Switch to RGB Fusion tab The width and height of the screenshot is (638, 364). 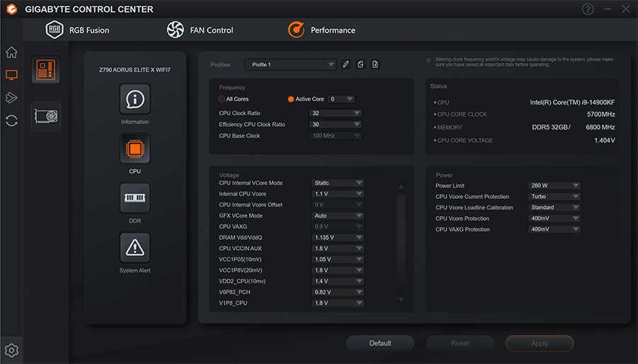pos(77,30)
